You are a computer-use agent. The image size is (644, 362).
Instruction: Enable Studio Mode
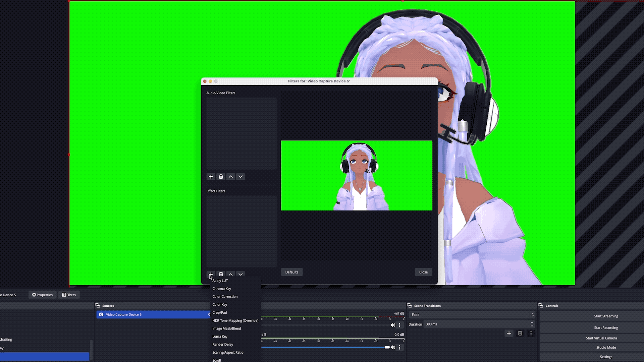[x=606, y=347]
